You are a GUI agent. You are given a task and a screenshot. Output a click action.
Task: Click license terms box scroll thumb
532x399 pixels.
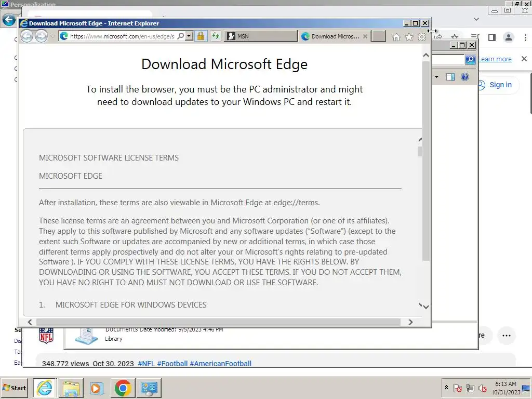pyautogui.click(x=420, y=151)
